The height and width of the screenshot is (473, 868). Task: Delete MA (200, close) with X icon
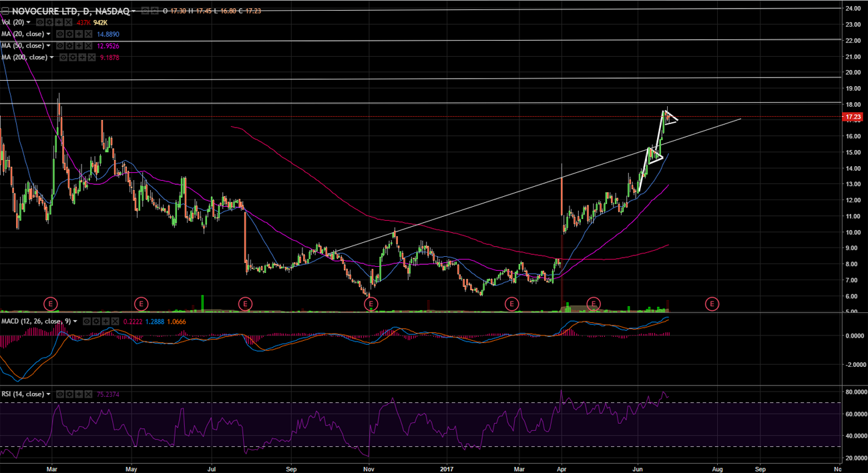91,57
